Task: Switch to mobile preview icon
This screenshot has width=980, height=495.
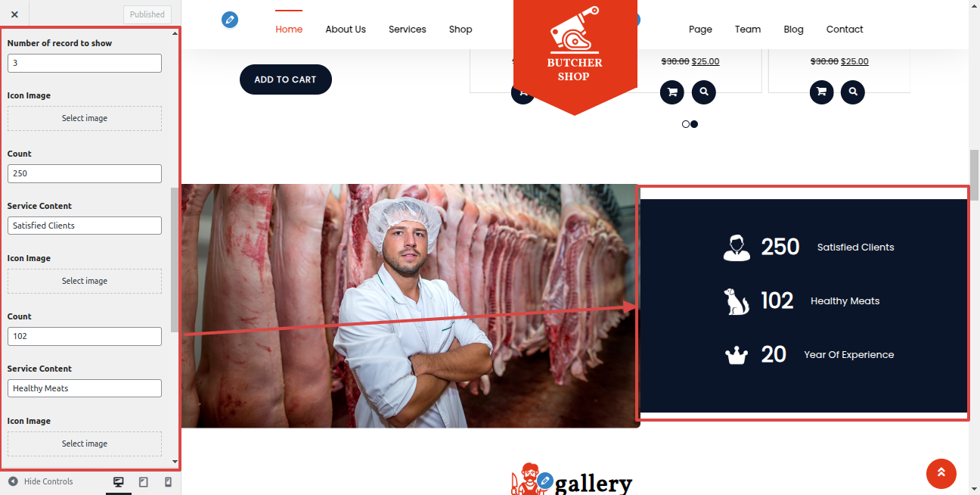Action: pos(168,482)
